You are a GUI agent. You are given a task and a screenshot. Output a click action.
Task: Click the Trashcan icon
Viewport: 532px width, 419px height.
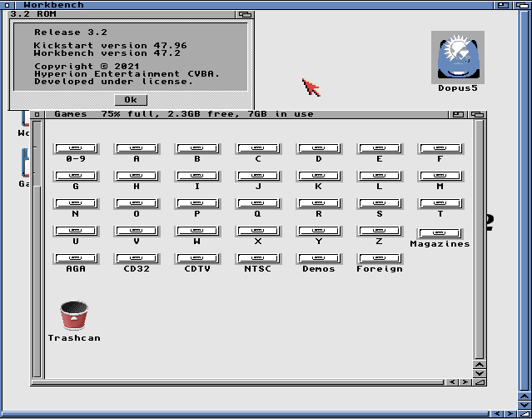click(x=74, y=316)
